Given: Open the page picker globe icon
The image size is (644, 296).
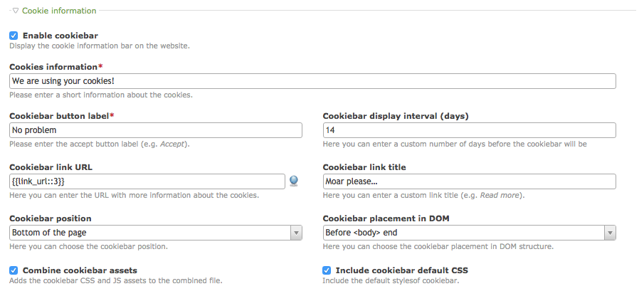Looking at the screenshot, I should tap(294, 181).
